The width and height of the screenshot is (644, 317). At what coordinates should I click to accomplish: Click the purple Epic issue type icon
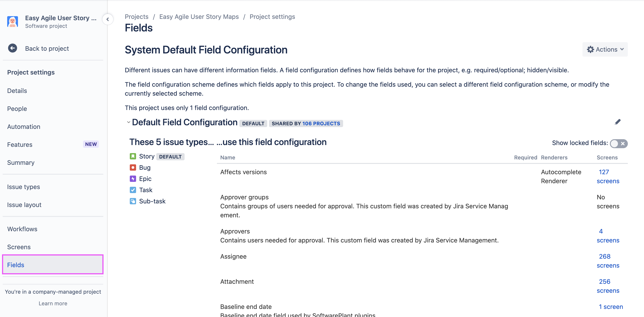coord(133,179)
